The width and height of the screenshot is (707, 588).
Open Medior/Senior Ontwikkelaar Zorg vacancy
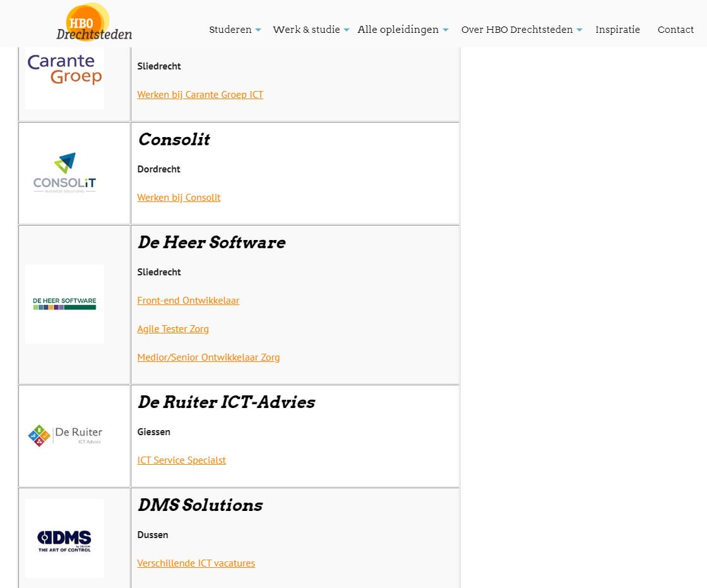208,357
